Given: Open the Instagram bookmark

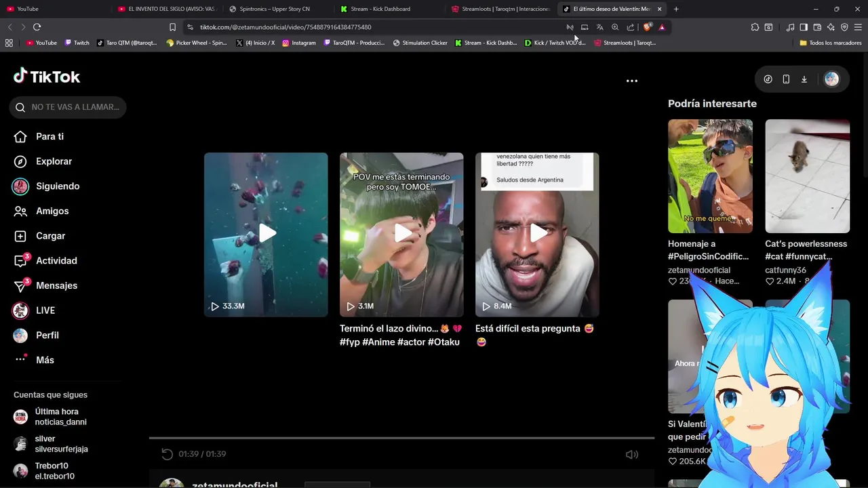Looking at the screenshot, I should pos(299,43).
